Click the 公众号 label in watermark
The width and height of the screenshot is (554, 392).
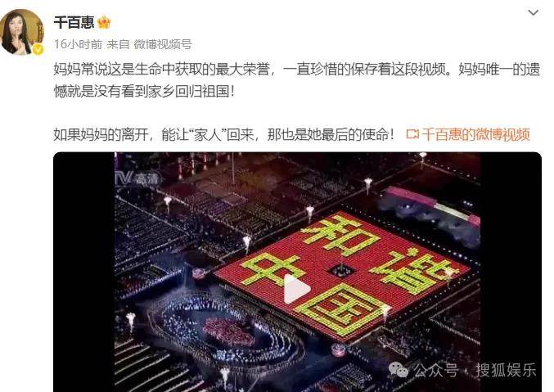435,370
